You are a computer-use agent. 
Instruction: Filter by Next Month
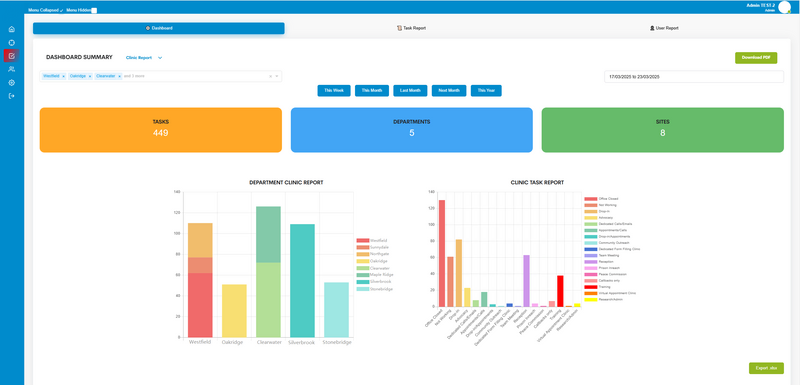[449, 90]
